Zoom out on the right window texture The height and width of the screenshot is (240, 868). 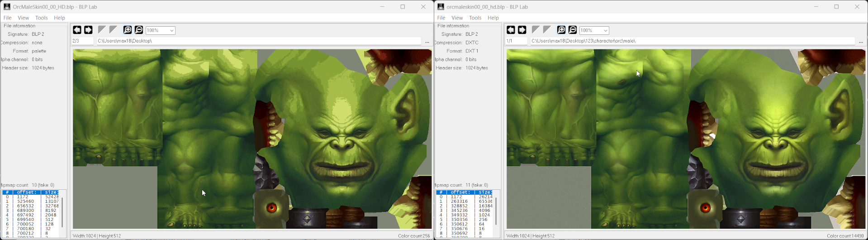pyautogui.click(x=573, y=30)
